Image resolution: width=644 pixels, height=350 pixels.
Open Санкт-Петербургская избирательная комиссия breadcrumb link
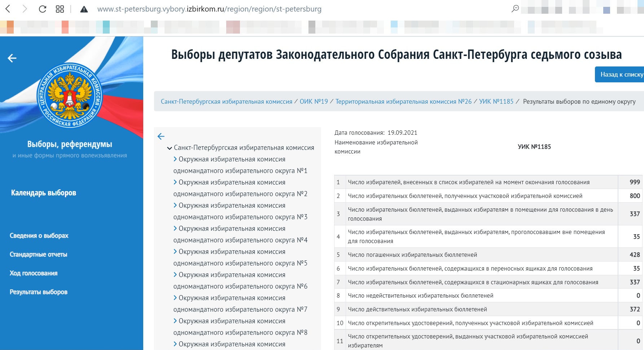[227, 101]
